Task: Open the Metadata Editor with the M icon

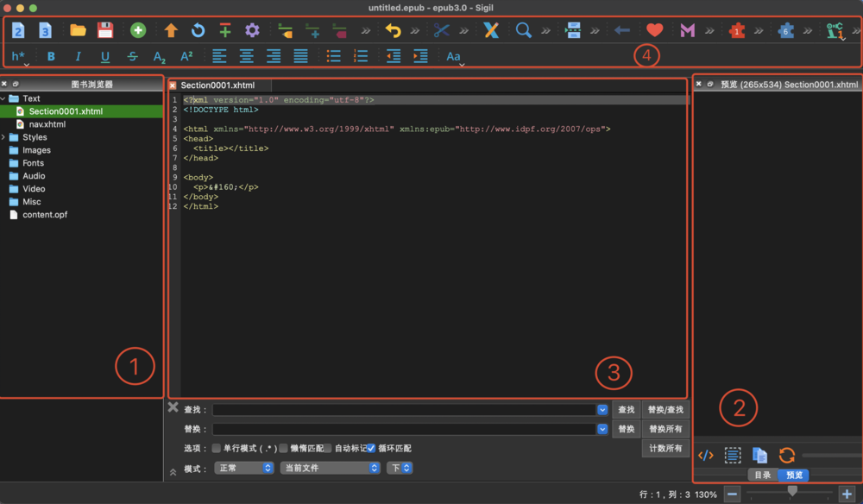Action: pos(686,29)
